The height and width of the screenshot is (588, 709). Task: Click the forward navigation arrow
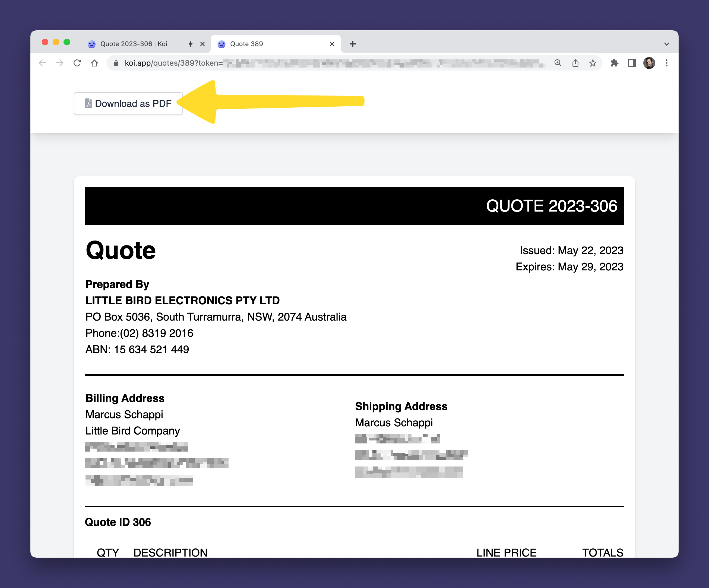point(60,63)
